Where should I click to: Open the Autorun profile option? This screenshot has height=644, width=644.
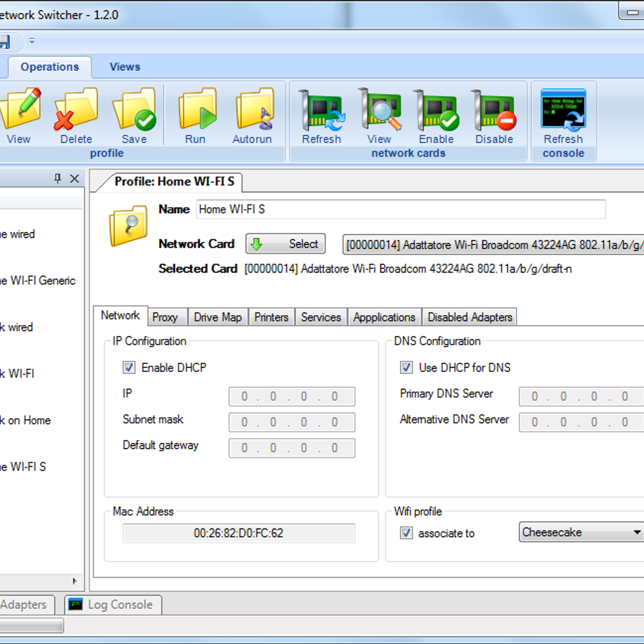click(x=253, y=116)
